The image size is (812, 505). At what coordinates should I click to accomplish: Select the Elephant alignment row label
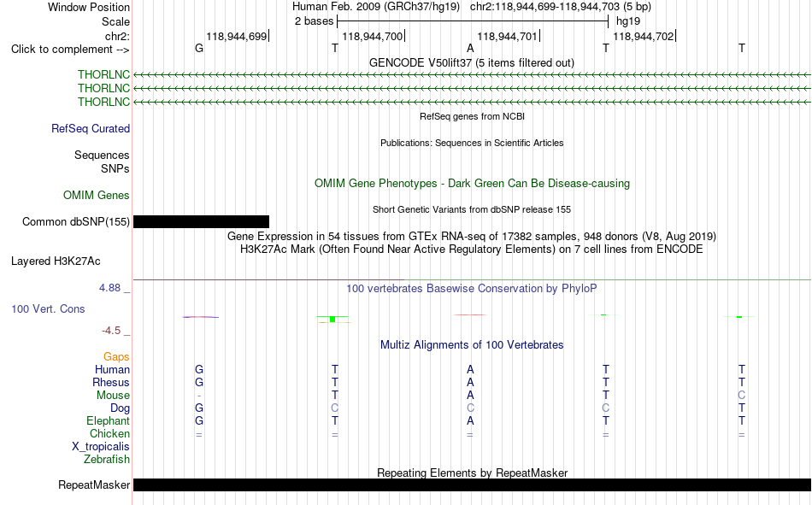coord(108,420)
